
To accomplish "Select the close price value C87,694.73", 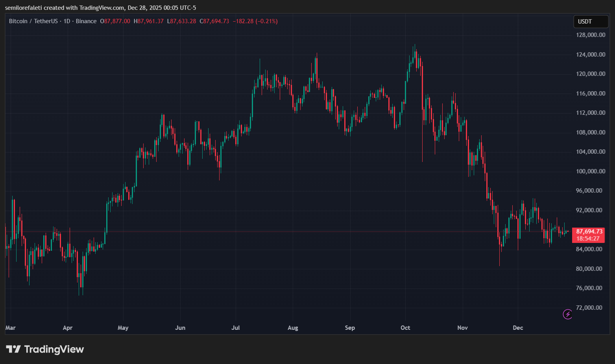I will [x=214, y=21].
